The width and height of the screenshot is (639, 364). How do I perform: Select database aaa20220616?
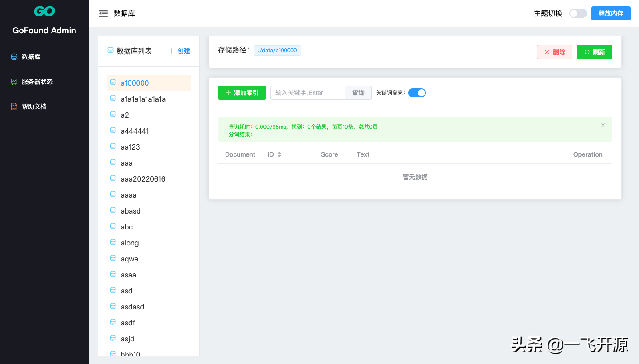click(149, 179)
